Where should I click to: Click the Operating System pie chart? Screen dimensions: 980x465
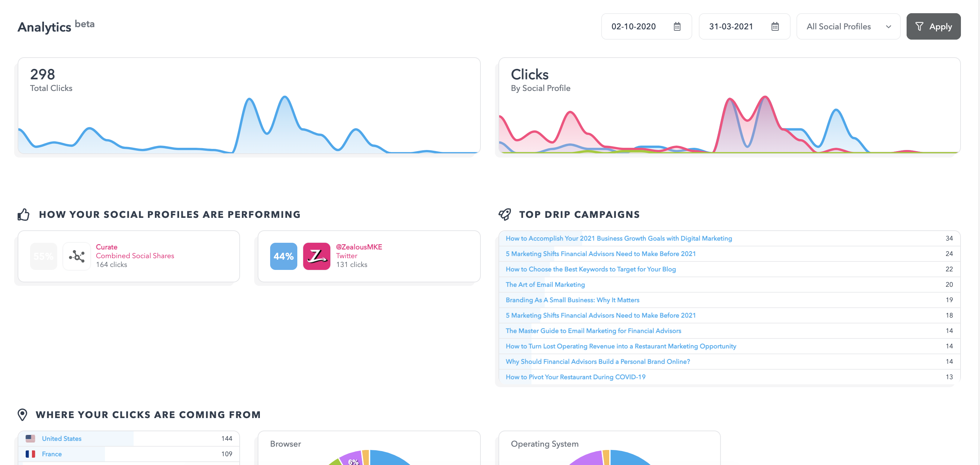click(x=610, y=457)
